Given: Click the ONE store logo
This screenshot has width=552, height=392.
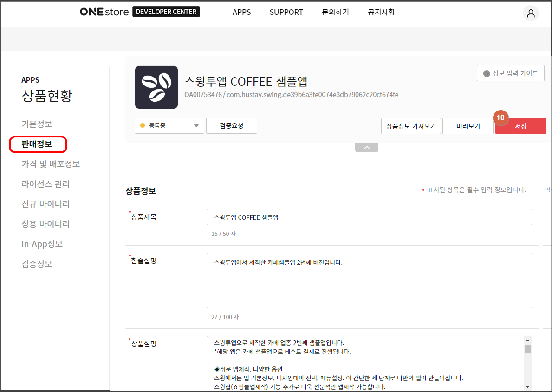Looking at the screenshot, I should pyautogui.click(x=104, y=12).
